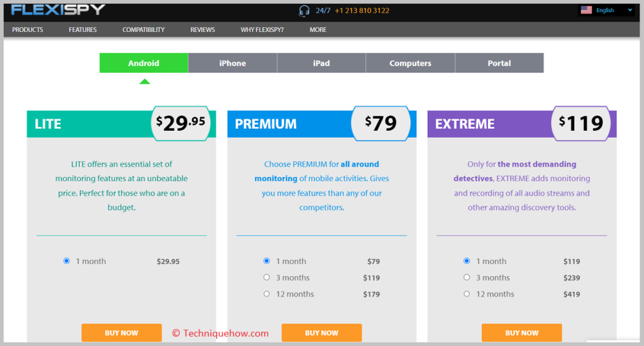Choose Extreme 3 months radio option
This screenshot has height=346, width=644.
pyautogui.click(x=467, y=277)
